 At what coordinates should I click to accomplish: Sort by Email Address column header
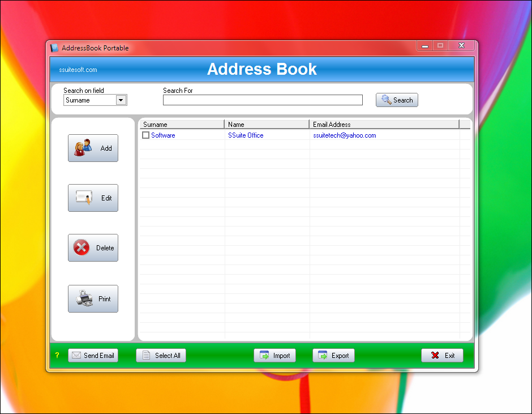pos(384,124)
